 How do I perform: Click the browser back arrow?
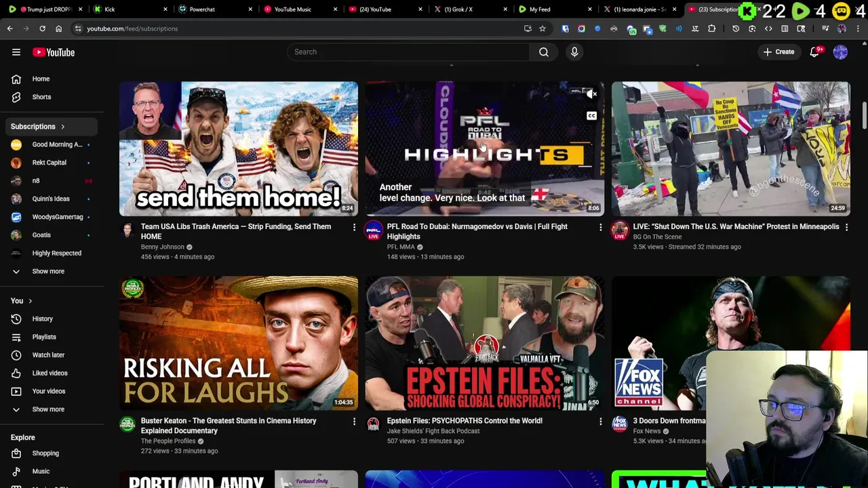click(x=10, y=28)
